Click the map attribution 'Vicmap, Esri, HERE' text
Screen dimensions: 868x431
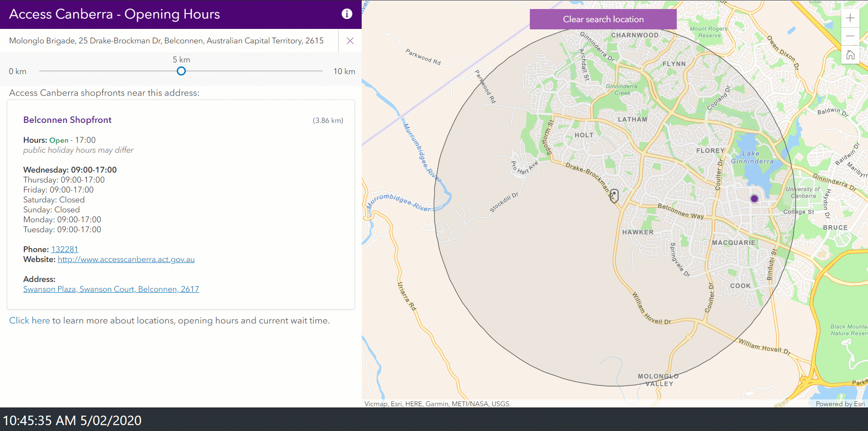[437, 404]
